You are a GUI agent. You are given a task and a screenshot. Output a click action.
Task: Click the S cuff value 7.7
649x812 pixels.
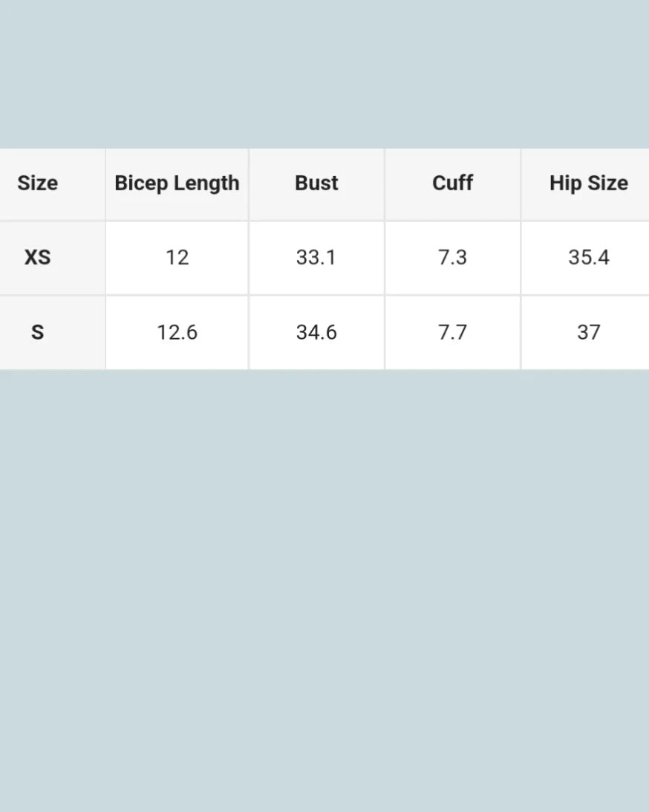click(452, 332)
